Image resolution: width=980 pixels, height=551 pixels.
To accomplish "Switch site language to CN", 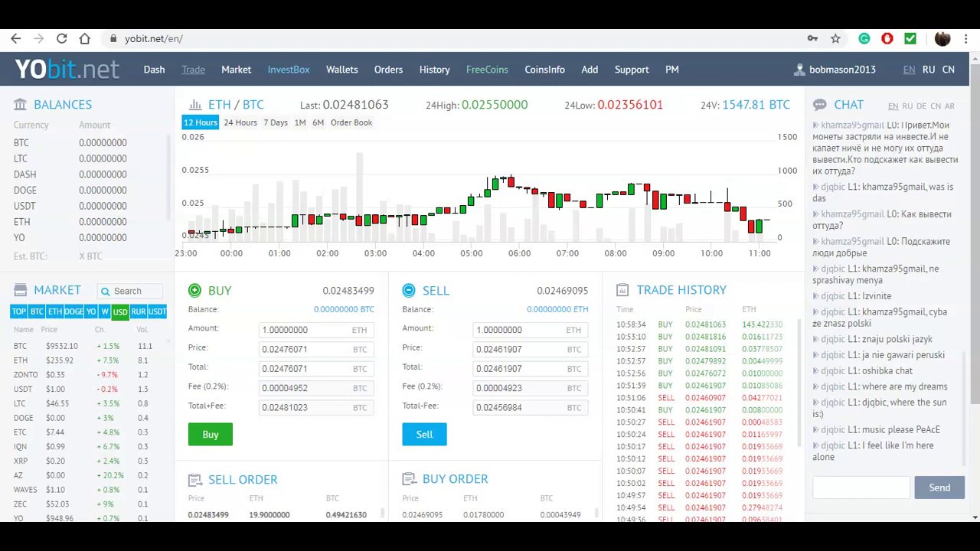I will tap(948, 70).
